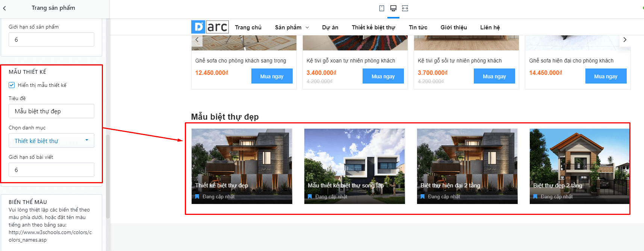Switch to fullscreen width preview icon
The height and width of the screenshot is (251, 644).
[x=405, y=8]
